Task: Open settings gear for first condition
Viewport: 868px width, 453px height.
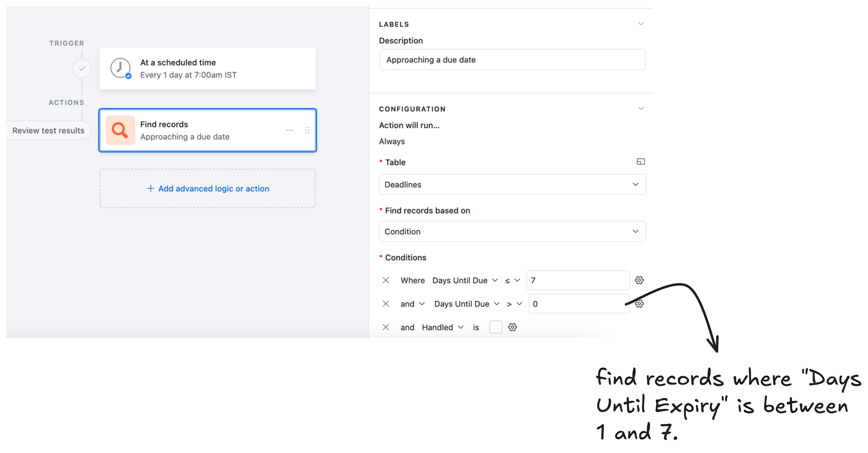Action: 639,280
